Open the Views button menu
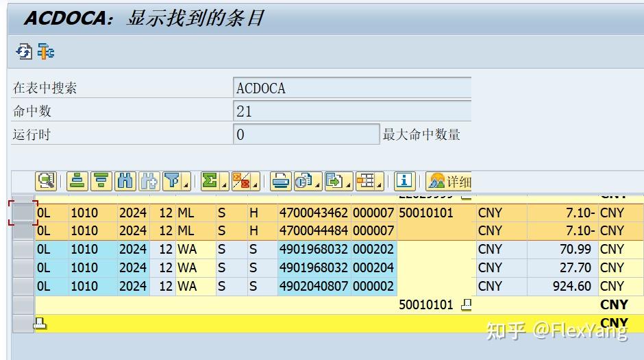The width and height of the screenshot is (644, 360). pyautogui.click(x=308, y=181)
